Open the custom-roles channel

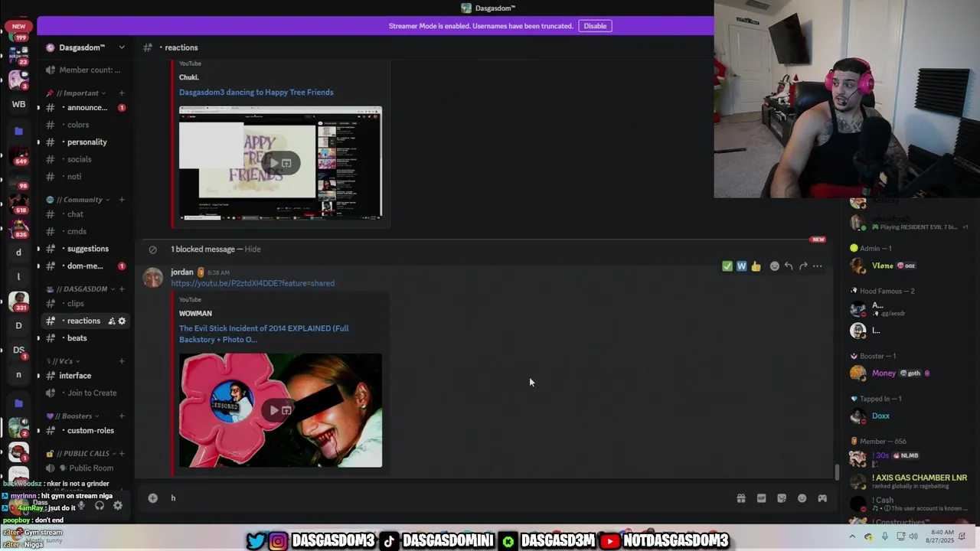coord(86,431)
